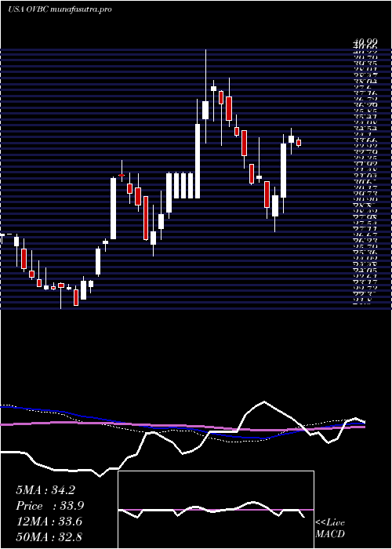Click the <<Live MACD label

click(x=330, y=529)
